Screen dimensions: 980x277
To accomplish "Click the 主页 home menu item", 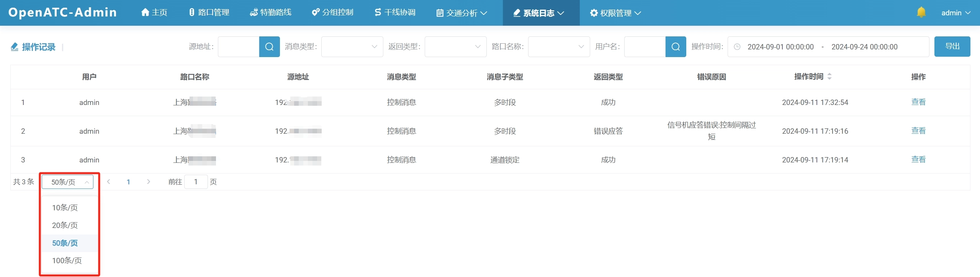I will (x=154, y=13).
